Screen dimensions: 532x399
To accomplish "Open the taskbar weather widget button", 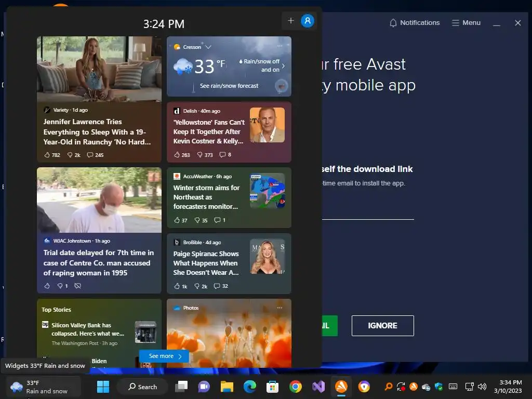I will point(43,387).
